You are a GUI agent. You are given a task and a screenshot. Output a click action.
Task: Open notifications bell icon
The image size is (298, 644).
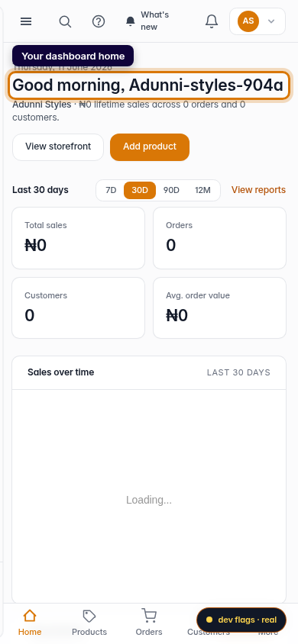[x=211, y=21]
